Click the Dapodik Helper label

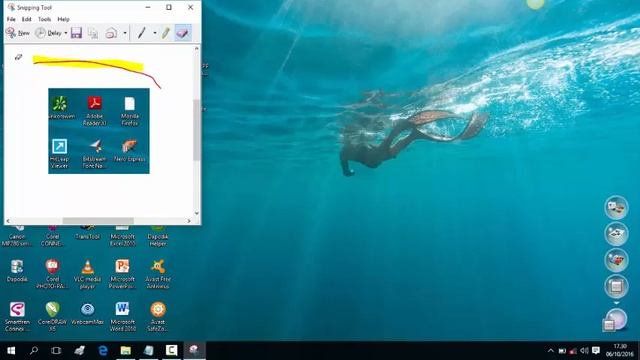tap(158, 240)
